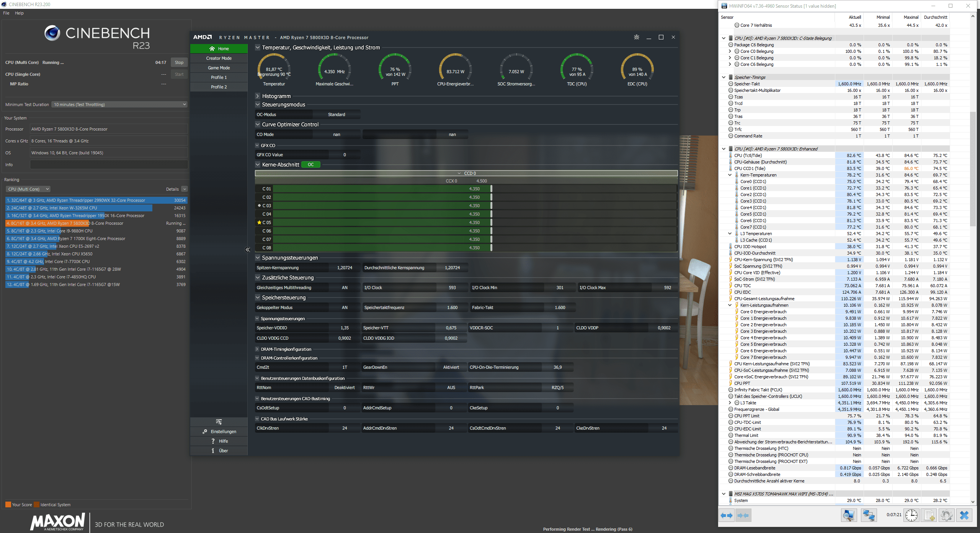Image resolution: width=980 pixels, height=533 pixels.
Task: Select Threadripper 2990WX ranking entry
Action: click(x=96, y=200)
